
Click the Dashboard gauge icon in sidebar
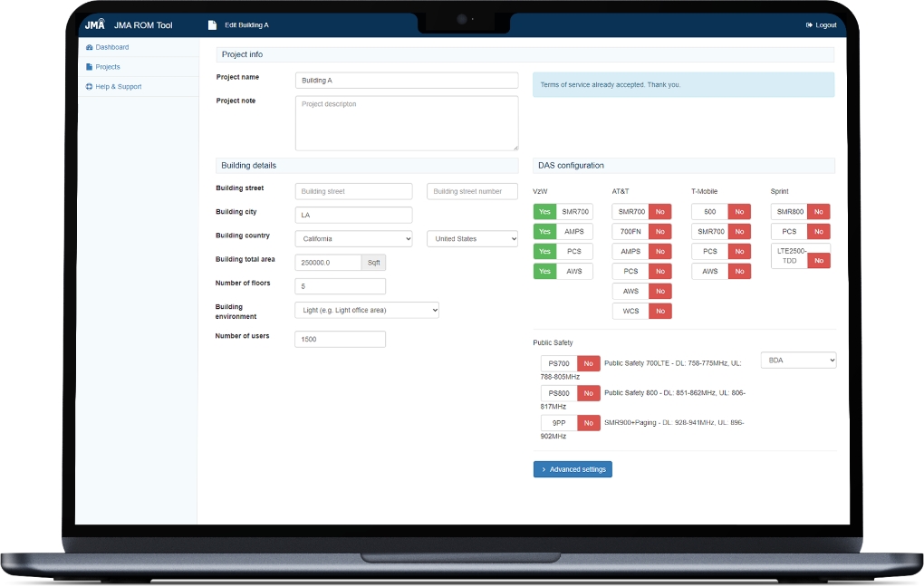(x=89, y=47)
